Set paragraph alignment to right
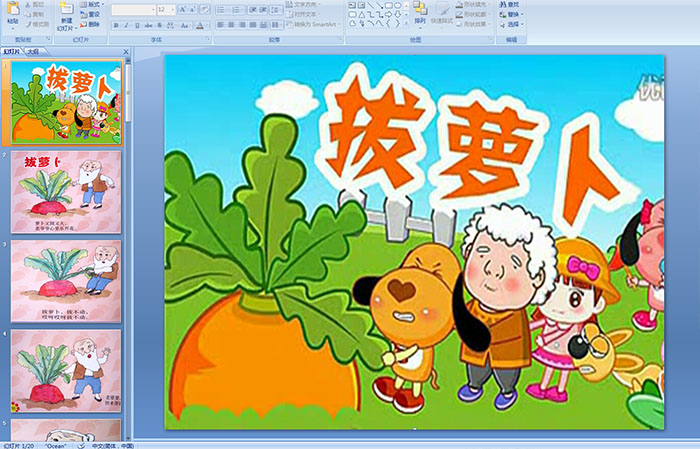The width and height of the screenshot is (700, 449). (242, 25)
